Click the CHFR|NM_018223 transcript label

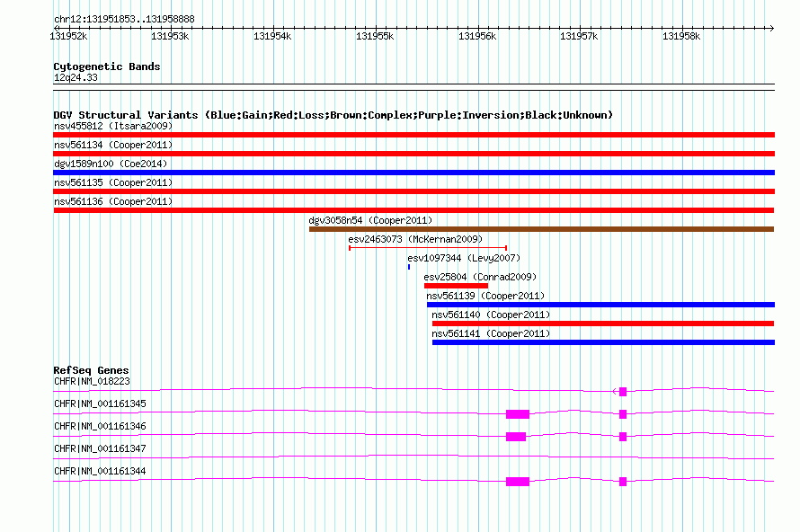[92, 382]
